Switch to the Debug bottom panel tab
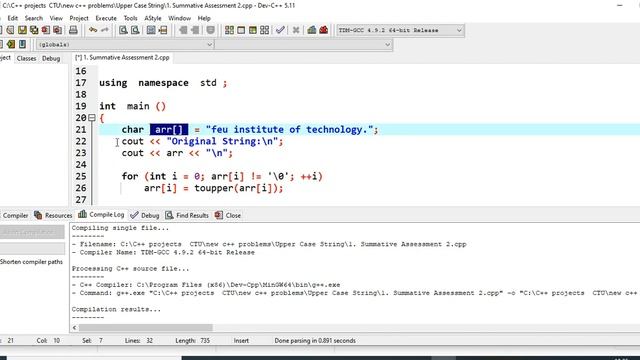The height and width of the screenshot is (360, 640). (145, 215)
